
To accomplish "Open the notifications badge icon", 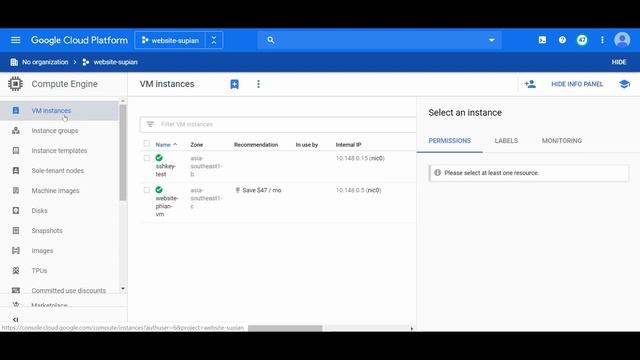I will 582,40.
